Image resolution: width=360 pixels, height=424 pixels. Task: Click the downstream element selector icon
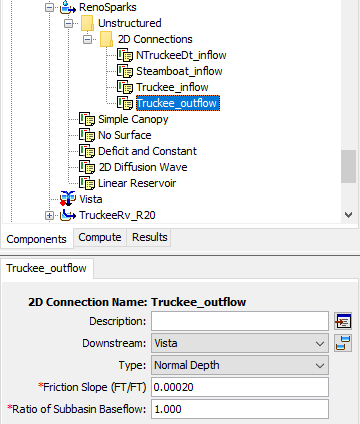click(343, 343)
